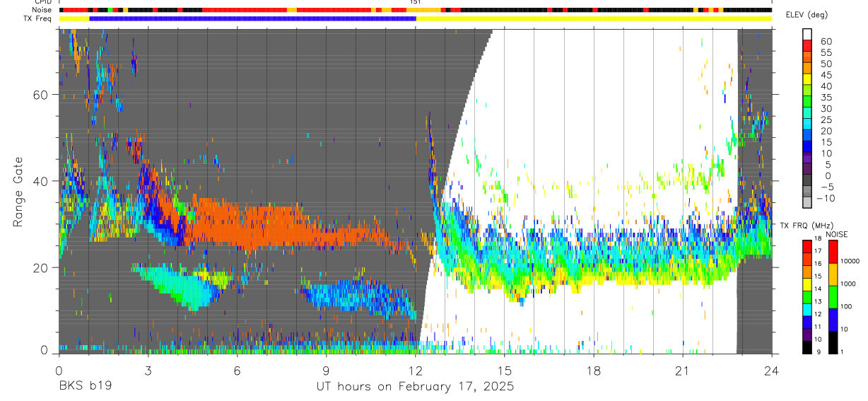This screenshot has width=868, height=401.
Task: Click the black bottom segment of NOISE color bar
Action: [x=833, y=342]
